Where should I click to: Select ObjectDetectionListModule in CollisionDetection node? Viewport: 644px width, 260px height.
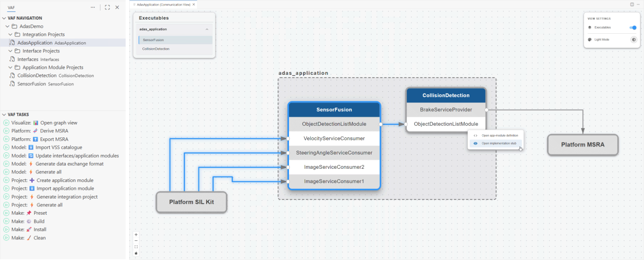446,124
